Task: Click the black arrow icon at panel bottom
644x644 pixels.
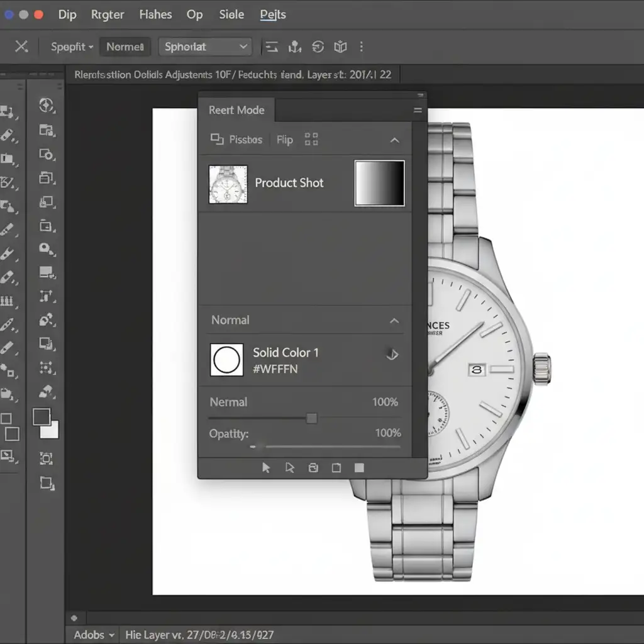Action: pyautogui.click(x=266, y=467)
